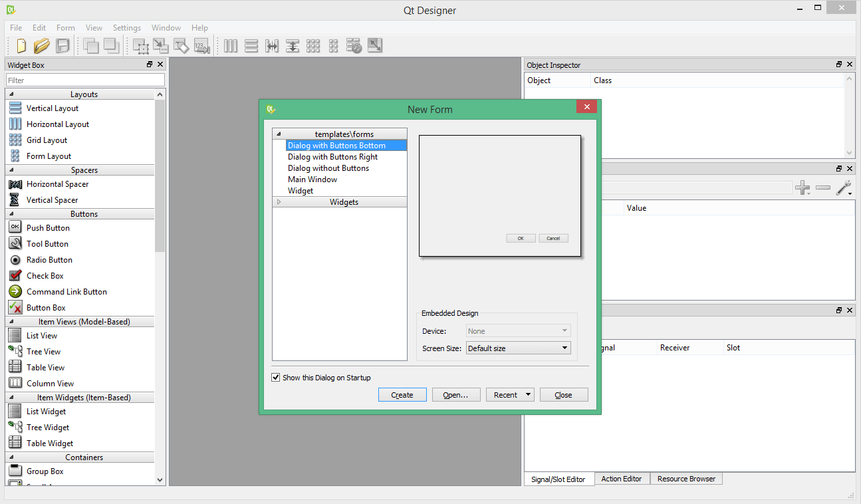Click the Break Layout toolbar icon
Image resolution: width=861 pixels, height=504 pixels.
pos(354,46)
